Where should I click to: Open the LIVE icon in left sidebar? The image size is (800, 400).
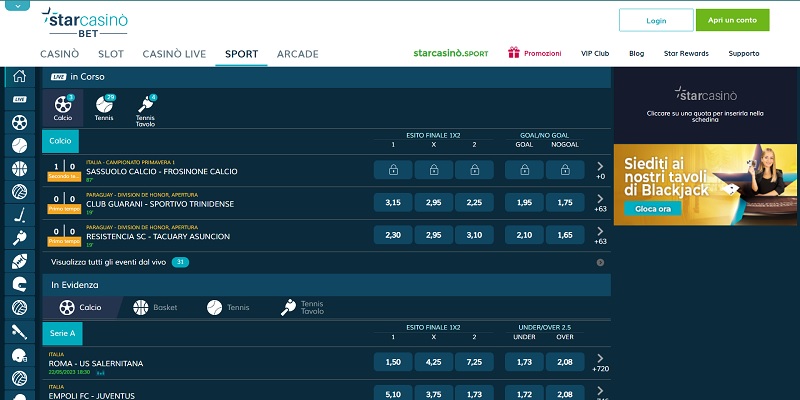(x=19, y=100)
